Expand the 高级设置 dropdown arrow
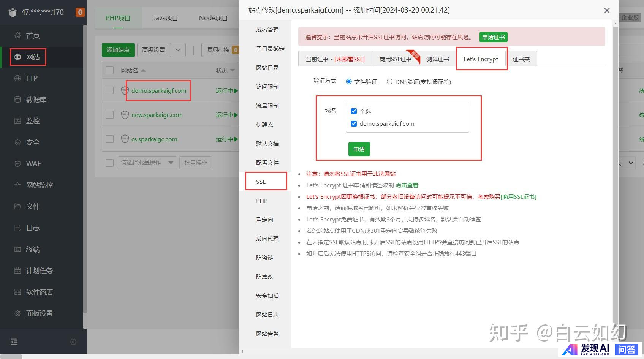 178,50
